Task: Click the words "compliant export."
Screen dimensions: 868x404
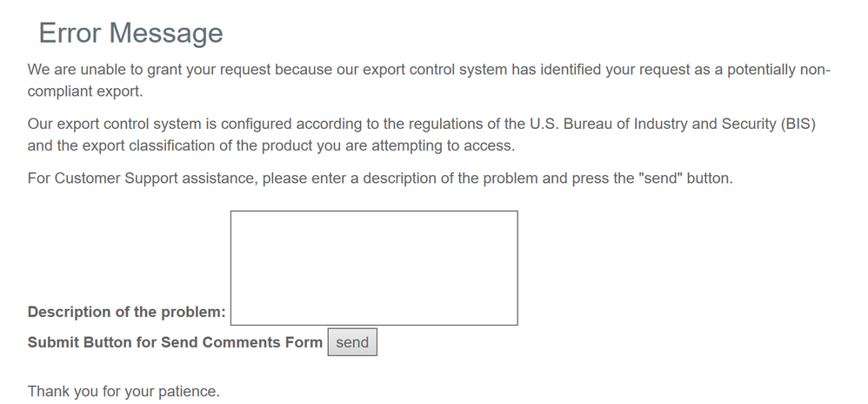Action: point(84,91)
